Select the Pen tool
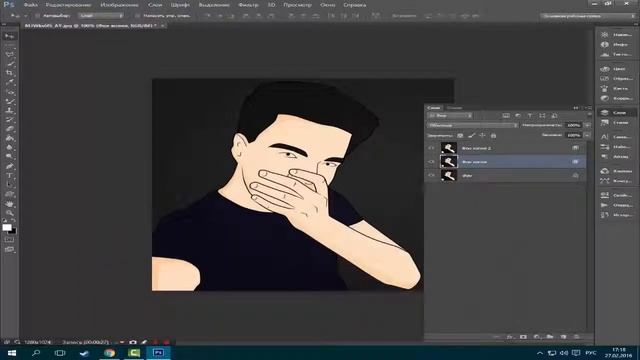The height and width of the screenshot is (360, 640). pos(9,166)
